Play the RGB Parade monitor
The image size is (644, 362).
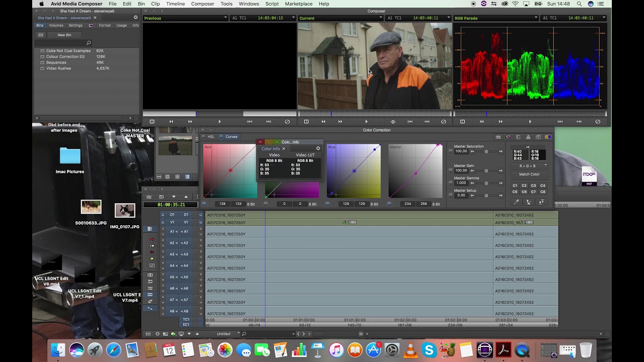pyautogui.click(x=530, y=122)
